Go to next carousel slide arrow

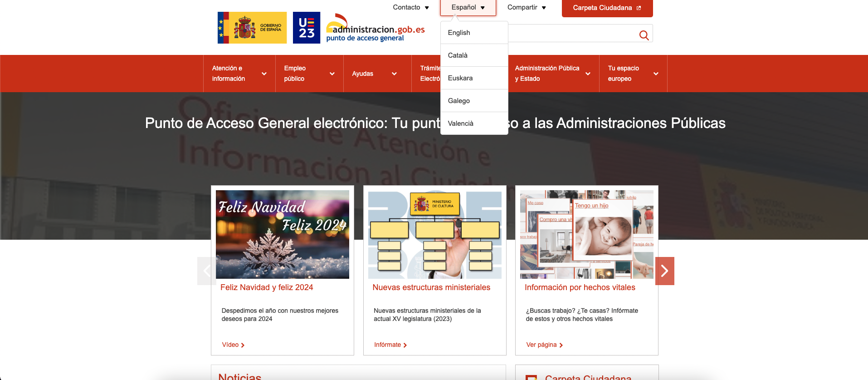(x=664, y=271)
